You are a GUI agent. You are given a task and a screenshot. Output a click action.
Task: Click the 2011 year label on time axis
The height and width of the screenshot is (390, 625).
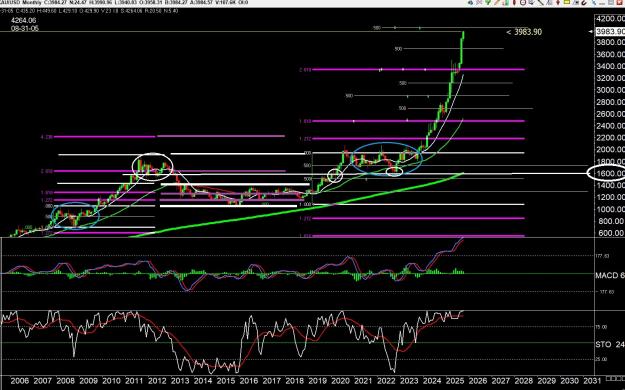(134, 381)
